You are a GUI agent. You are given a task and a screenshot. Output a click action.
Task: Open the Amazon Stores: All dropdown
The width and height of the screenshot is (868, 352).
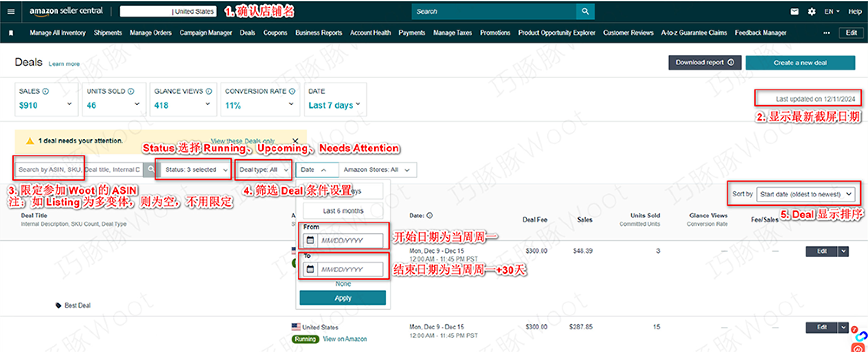click(x=378, y=170)
